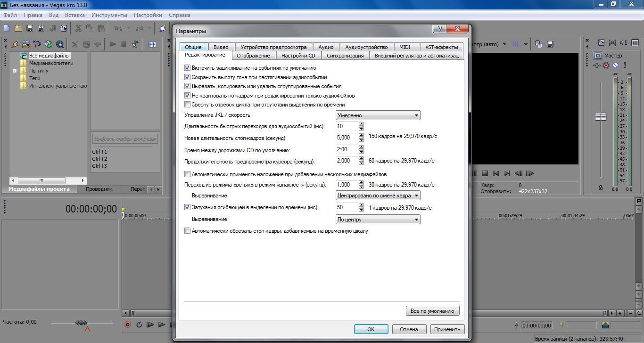The image size is (644, 343).
Task: Click the Get Media from Web icon
Action: coord(59,44)
